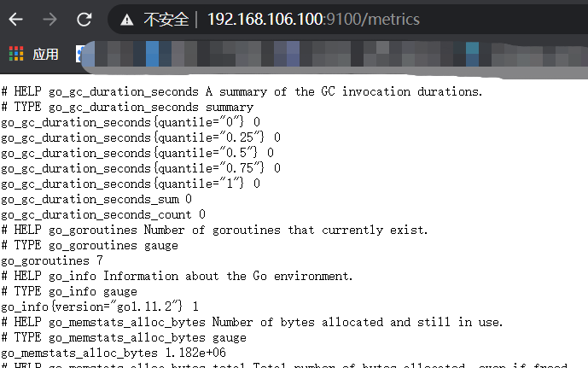Click the 不安全 security label
The image size is (588, 368).
[165, 19]
